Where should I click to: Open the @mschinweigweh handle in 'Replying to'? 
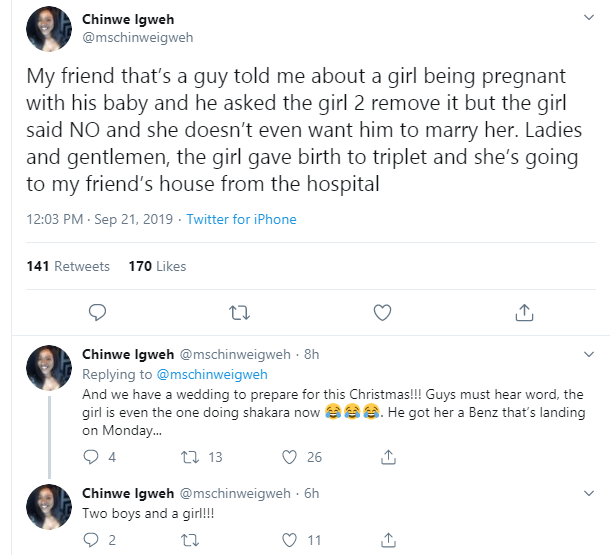click(x=211, y=374)
